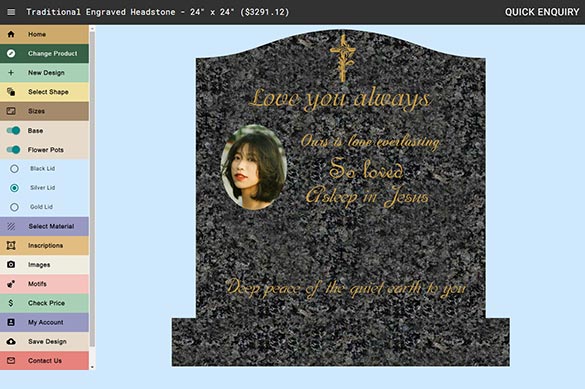Click the sidebar scrollbar track
585x389 pixels.
(92, 198)
